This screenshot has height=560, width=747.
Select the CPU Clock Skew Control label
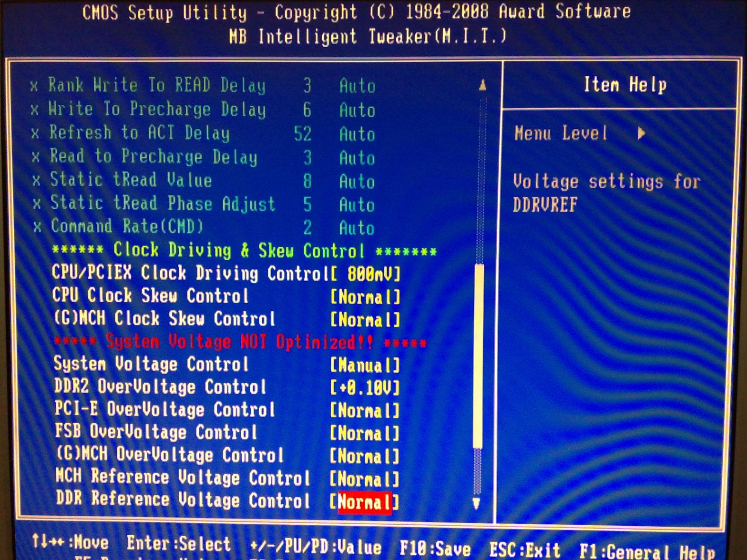click(151, 296)
